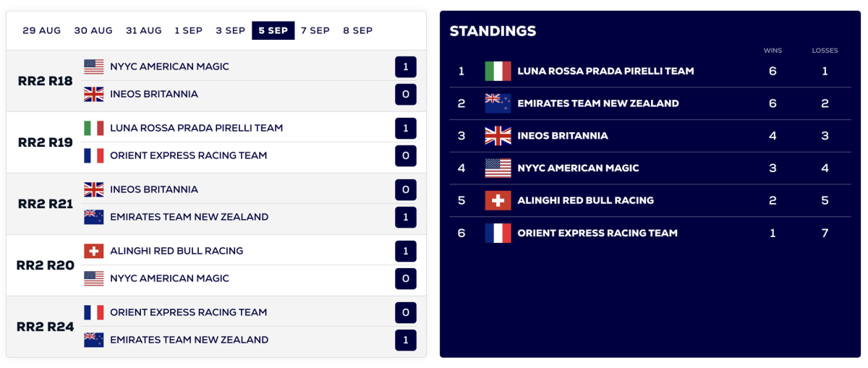
Task: Click the US flag in race RR2 R18
Action: tap(94, 67)
